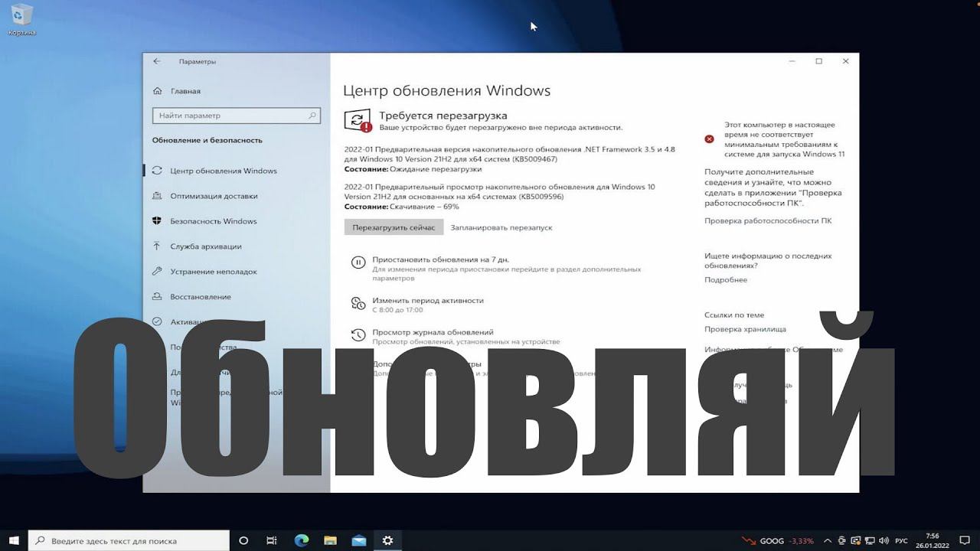The height and width of the screenshot is (551, 980).
Task: Click the Устранение неполадок wrench icon
Action: tap(157, 272)
